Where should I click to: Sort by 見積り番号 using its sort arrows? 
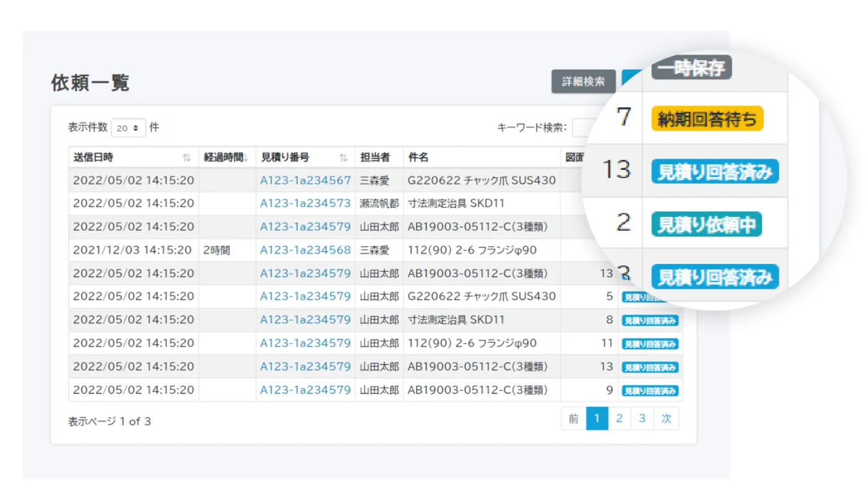point(343,158)
